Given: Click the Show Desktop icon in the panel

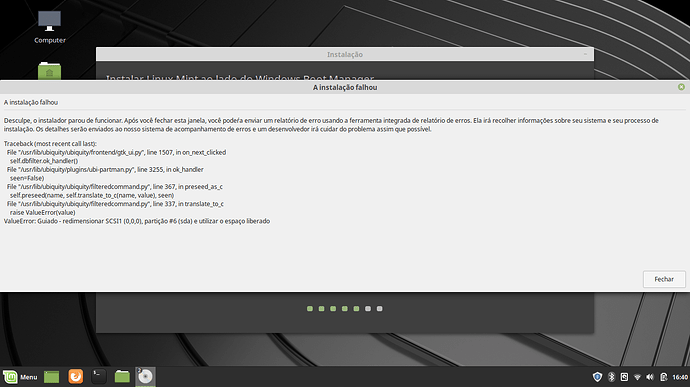Looking at the screenshot, I should click(51, 377).
